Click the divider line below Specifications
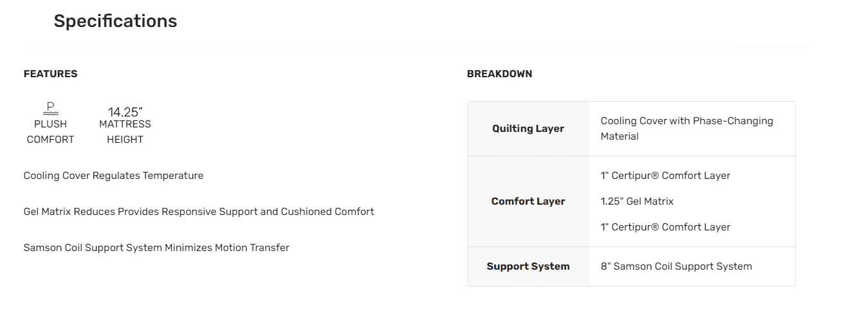This screenshot has width=868, height=327. (x=415, y=47)
